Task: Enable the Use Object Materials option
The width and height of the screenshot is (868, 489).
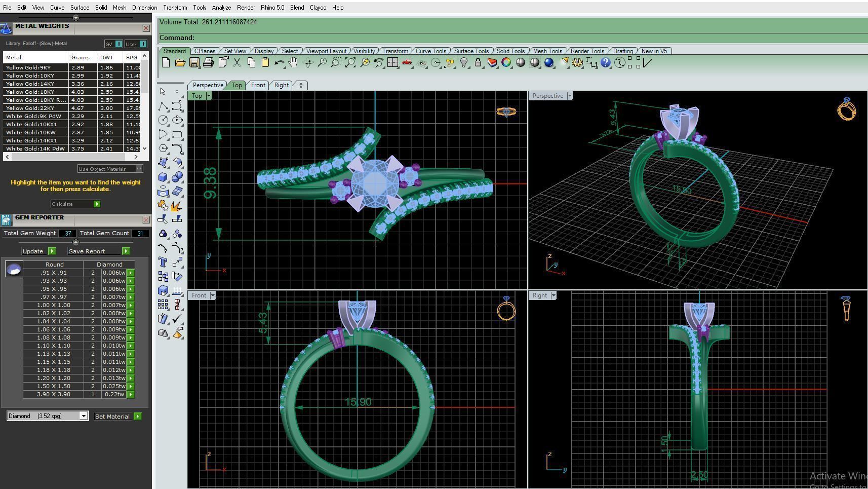Action: click(x=110, y=169)
